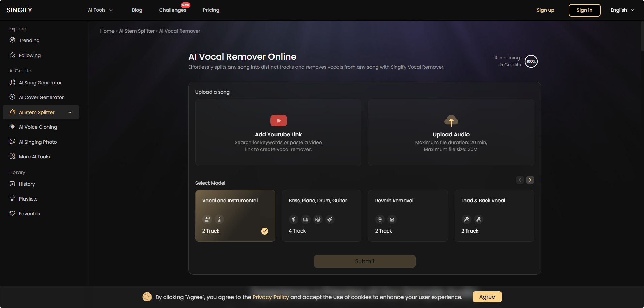Screen dimensions: 644x308
Task: Click the SINGIFY logo
Action: 20,10
